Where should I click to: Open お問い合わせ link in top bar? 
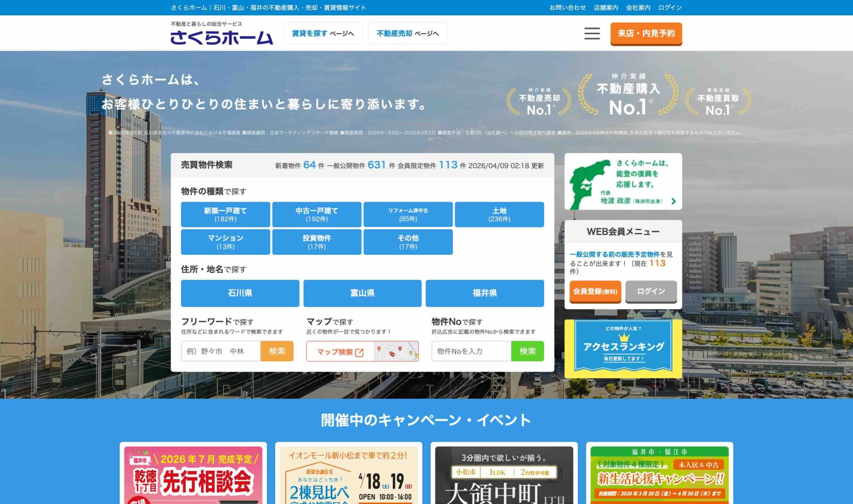click(567, 8)
